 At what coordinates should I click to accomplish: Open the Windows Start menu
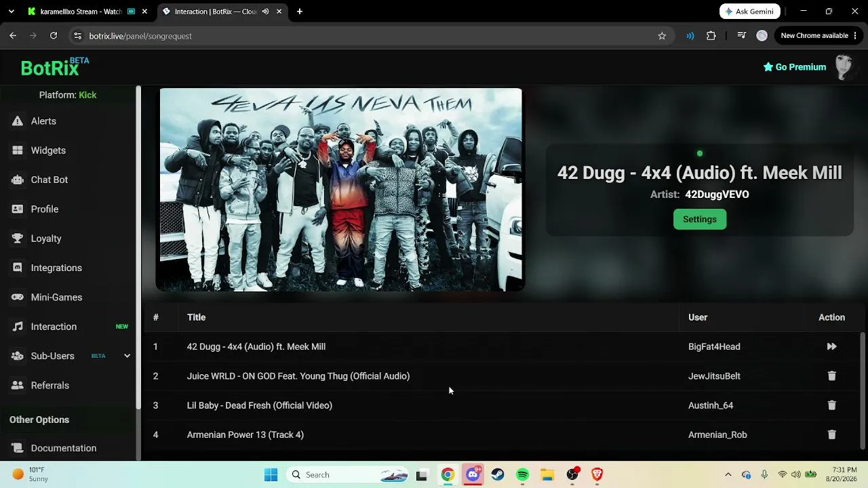click(x=271, y=474)
